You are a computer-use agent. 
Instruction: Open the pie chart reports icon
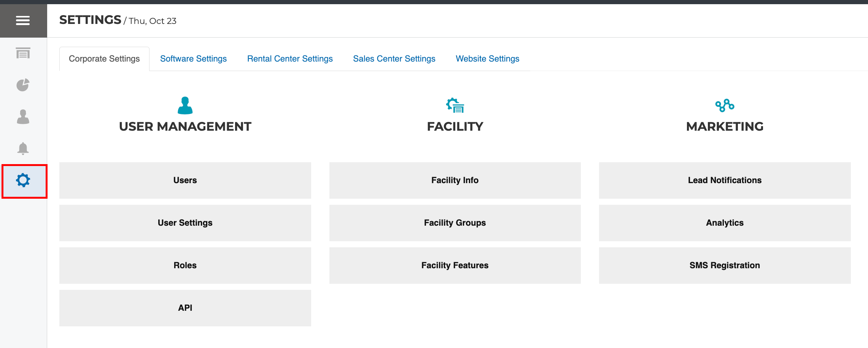tap(23, 85)
